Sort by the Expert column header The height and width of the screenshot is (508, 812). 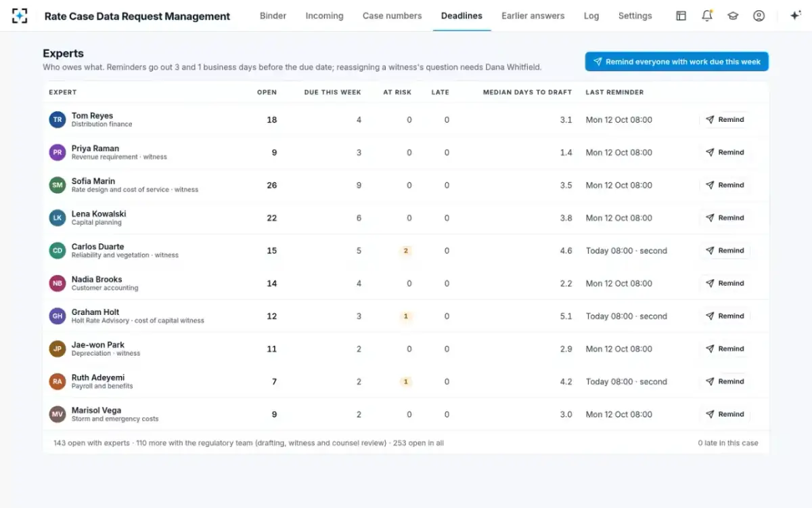point(63,92)
